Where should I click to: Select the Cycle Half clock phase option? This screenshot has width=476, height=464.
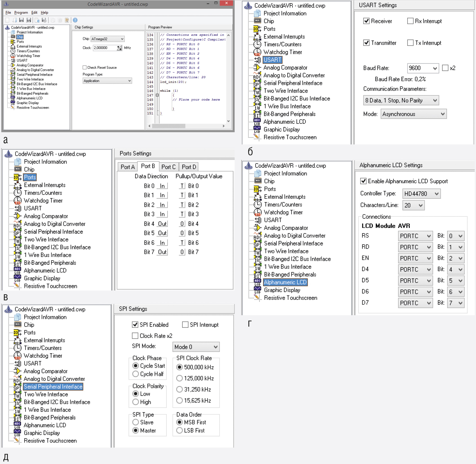click(136, 374)
